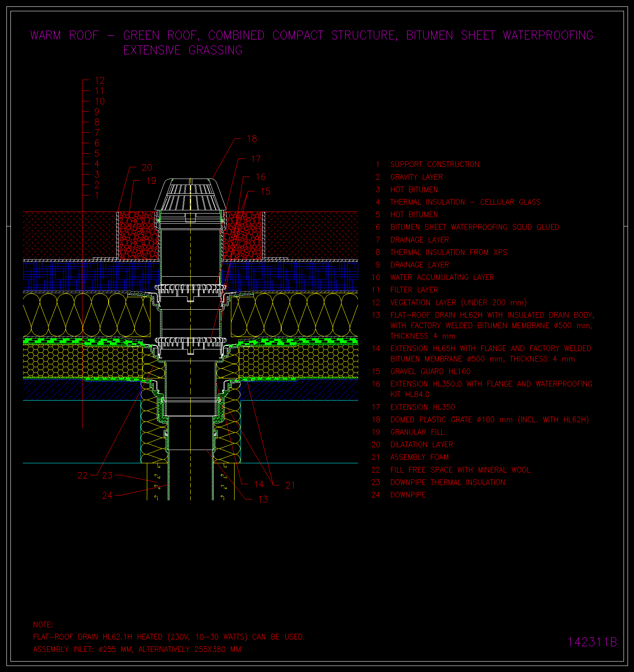Screen dimensions: 634x672
Task: Click callout number 19 in the drawing
Action: pyautogui.click(x=151, y=181)
